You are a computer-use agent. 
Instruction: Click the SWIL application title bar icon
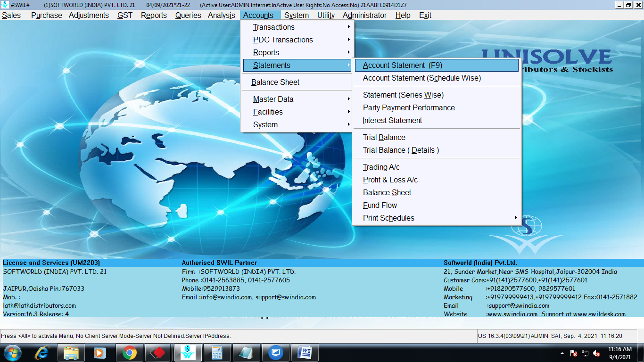tap(5, 5)
